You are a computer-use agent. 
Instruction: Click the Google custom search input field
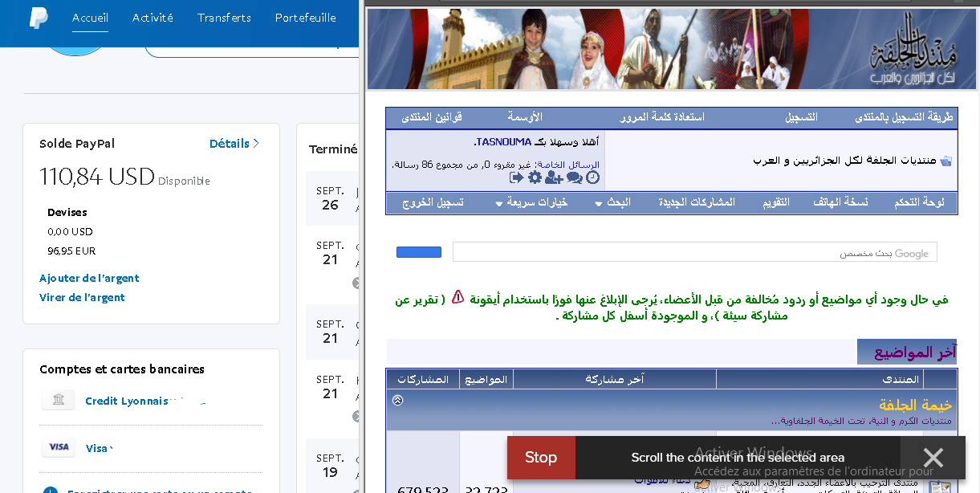(x=695, y=252)
